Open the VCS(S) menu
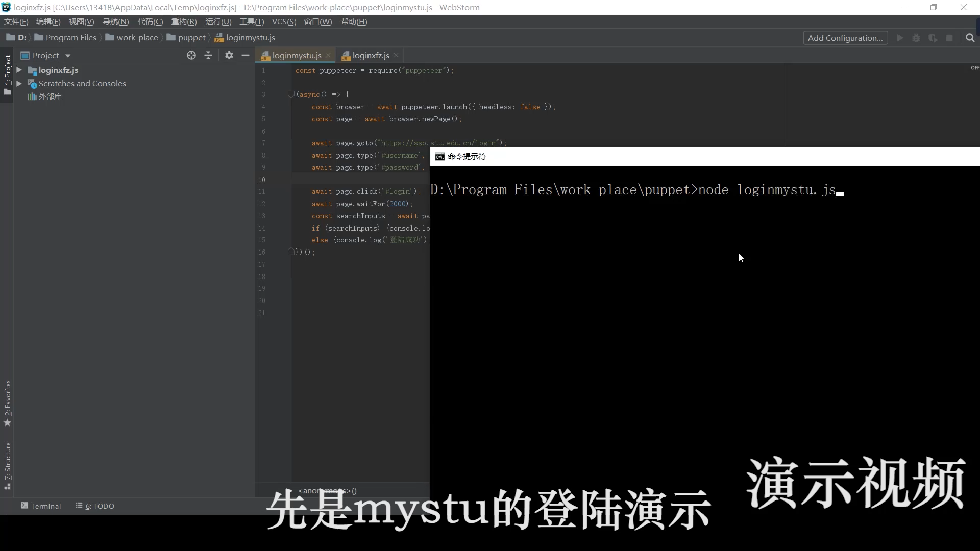Image resolution: width=980 pixels, height=551 pixels. 284,21
